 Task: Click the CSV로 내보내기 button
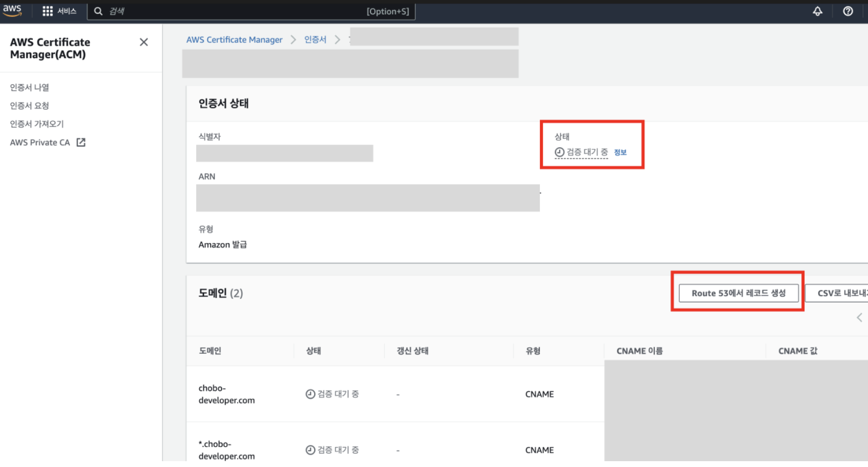tap(837, 293)
